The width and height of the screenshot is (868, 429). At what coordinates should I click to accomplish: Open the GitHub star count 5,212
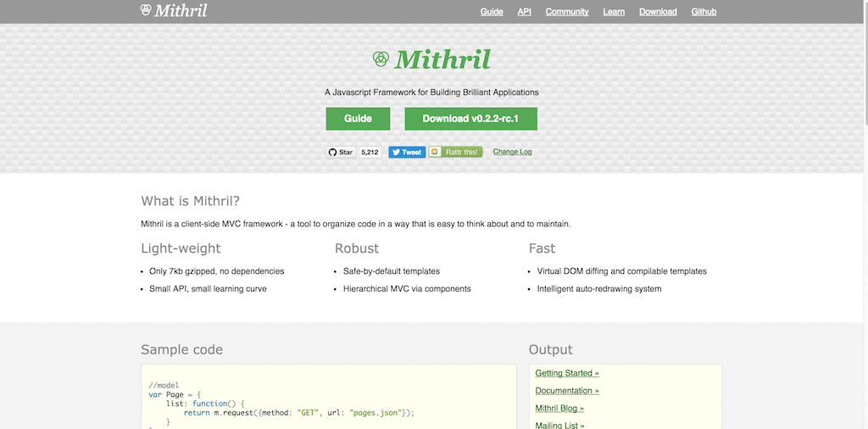click(x=370, y=153)
